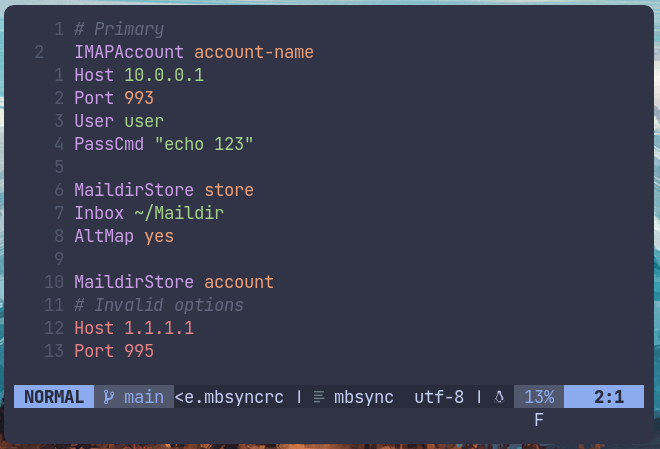Click the port value 993

tap(139, 98)
